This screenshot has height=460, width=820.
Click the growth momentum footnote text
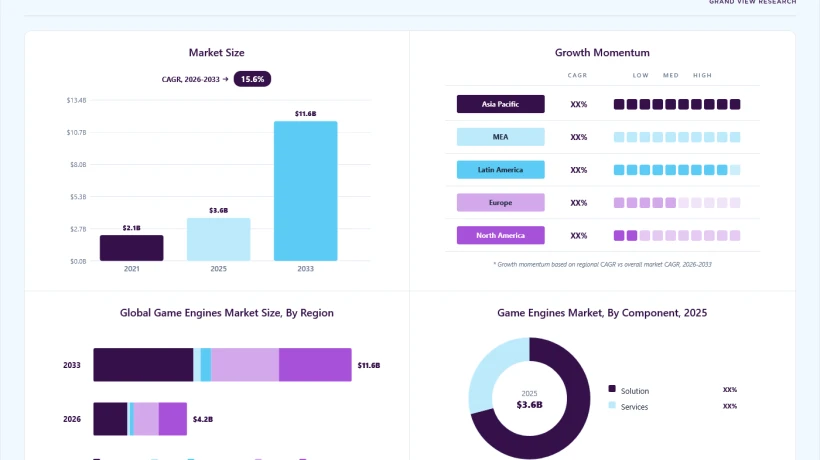[602, 264]
